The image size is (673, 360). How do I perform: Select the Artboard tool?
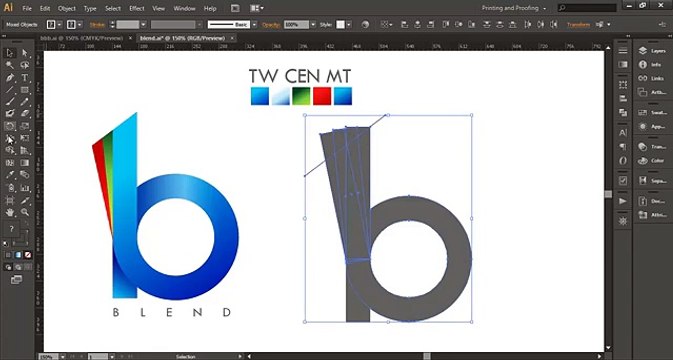click(x=10, y=200)
